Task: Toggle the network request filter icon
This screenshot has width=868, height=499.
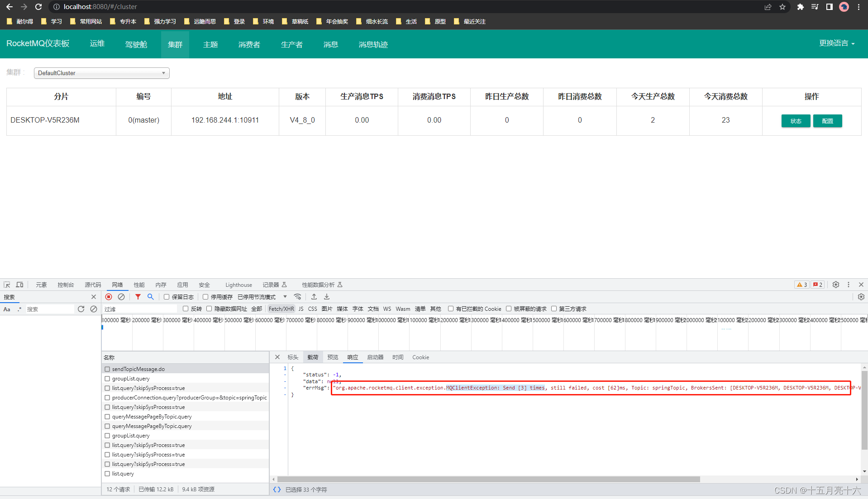Action: click(x=138, y=297)
